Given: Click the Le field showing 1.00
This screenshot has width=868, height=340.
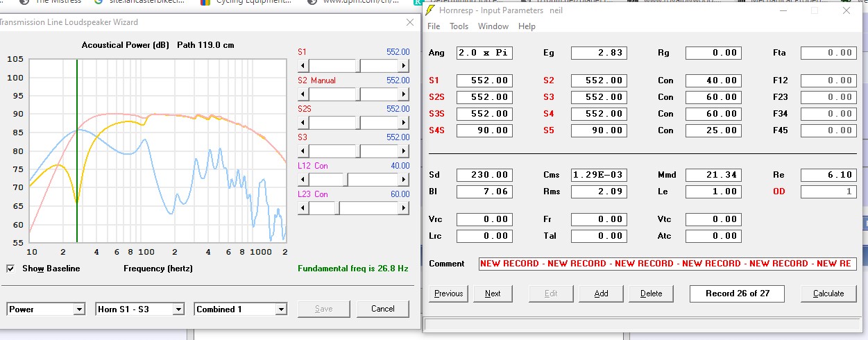Looking at the screenshot, I should 713,192.
